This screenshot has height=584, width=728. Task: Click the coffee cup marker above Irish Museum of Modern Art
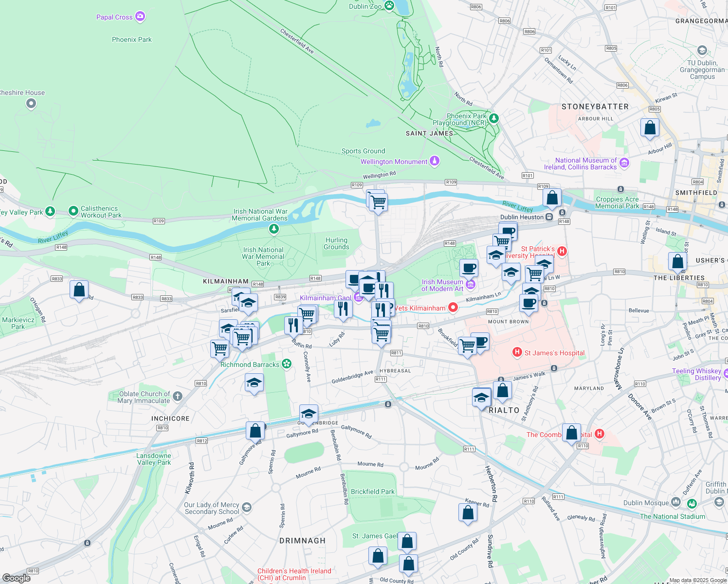tap(469, 269)
